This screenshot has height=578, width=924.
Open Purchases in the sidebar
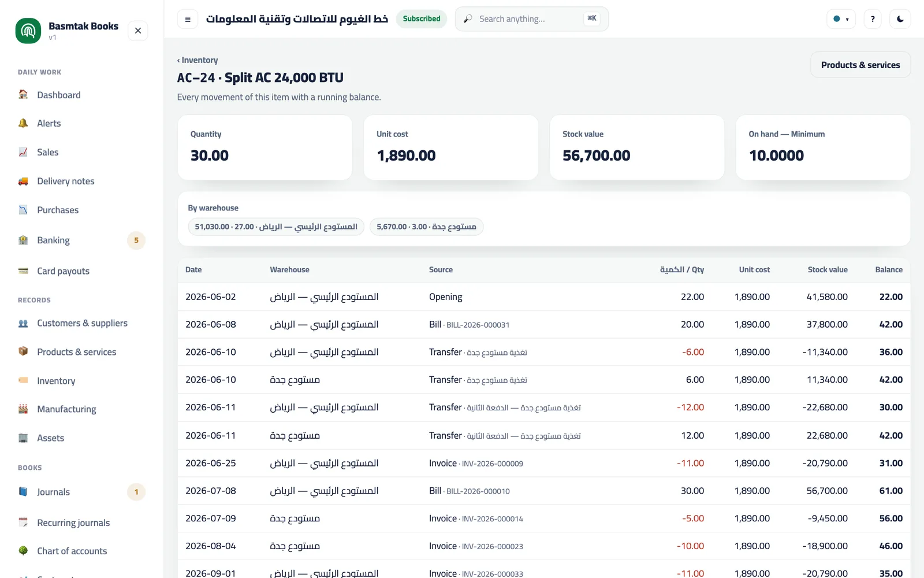point(81,210)
